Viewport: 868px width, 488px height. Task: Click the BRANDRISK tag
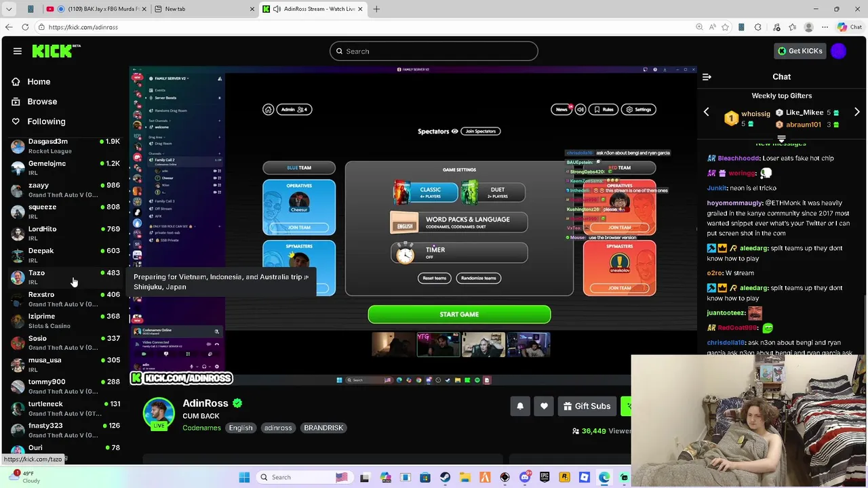click(323, 428)
